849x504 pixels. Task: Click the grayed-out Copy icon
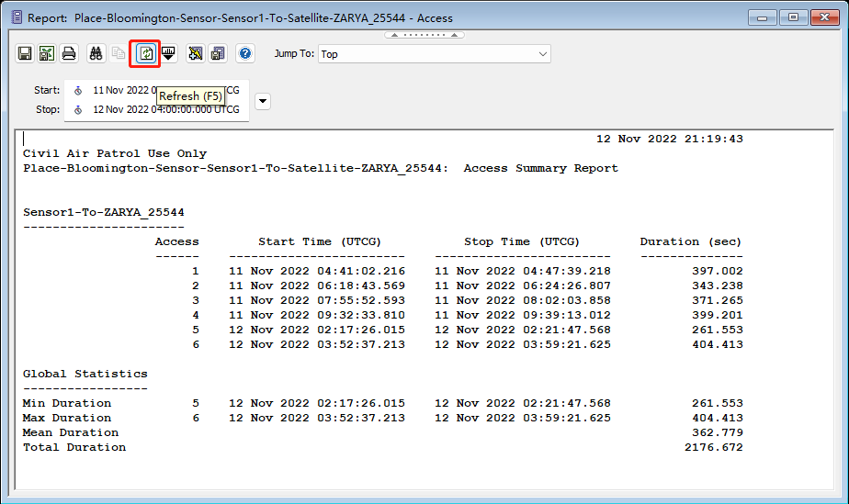(x=119, y=54)
